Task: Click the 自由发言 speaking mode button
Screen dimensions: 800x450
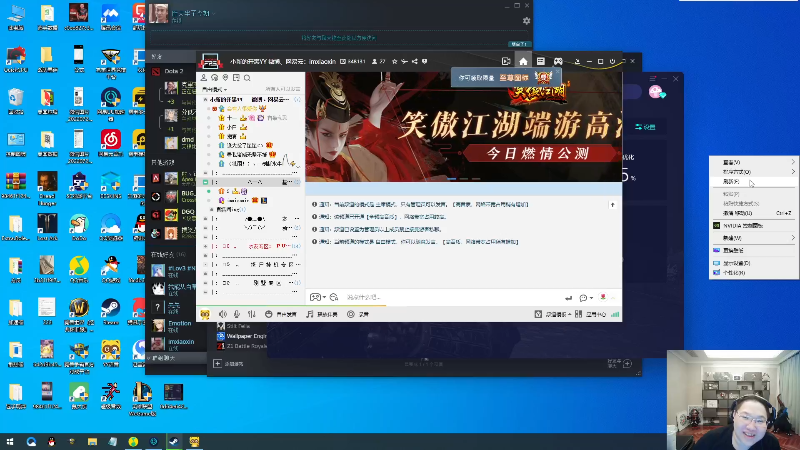Action: tap(281, 314)
